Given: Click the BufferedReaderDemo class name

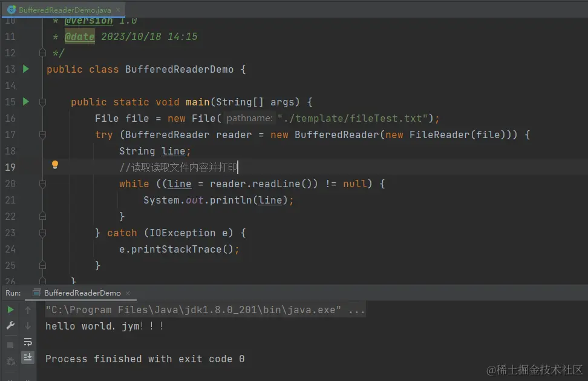Looking at the screenshot, I should [179, 70].
